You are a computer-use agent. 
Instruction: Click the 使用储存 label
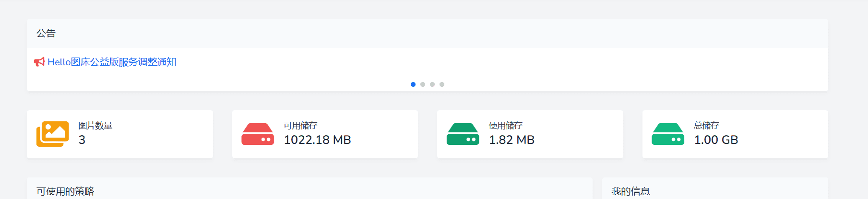tap(505, 126)
